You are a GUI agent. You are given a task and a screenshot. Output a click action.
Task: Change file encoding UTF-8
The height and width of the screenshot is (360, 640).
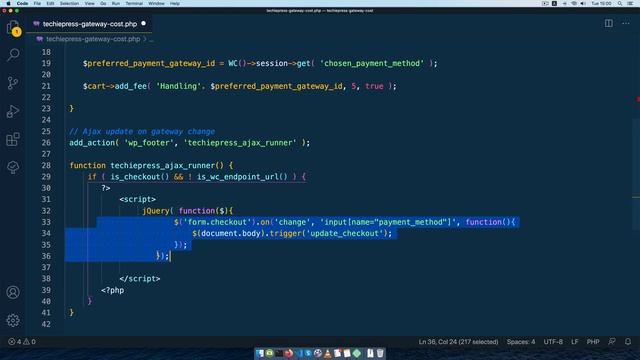pyautogui.click(x=553, y=342)
